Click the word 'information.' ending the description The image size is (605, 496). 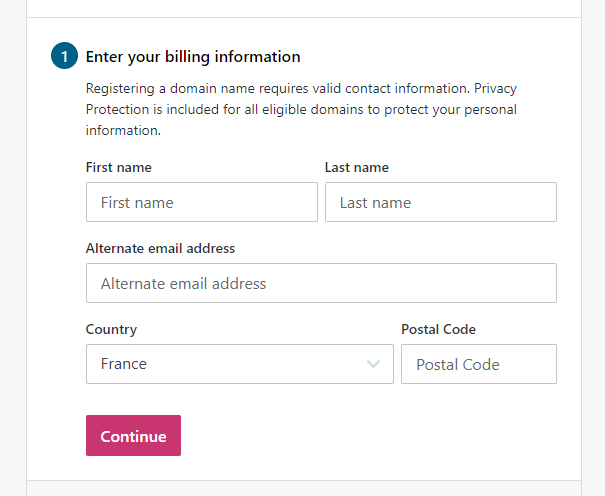coord(123,130)
